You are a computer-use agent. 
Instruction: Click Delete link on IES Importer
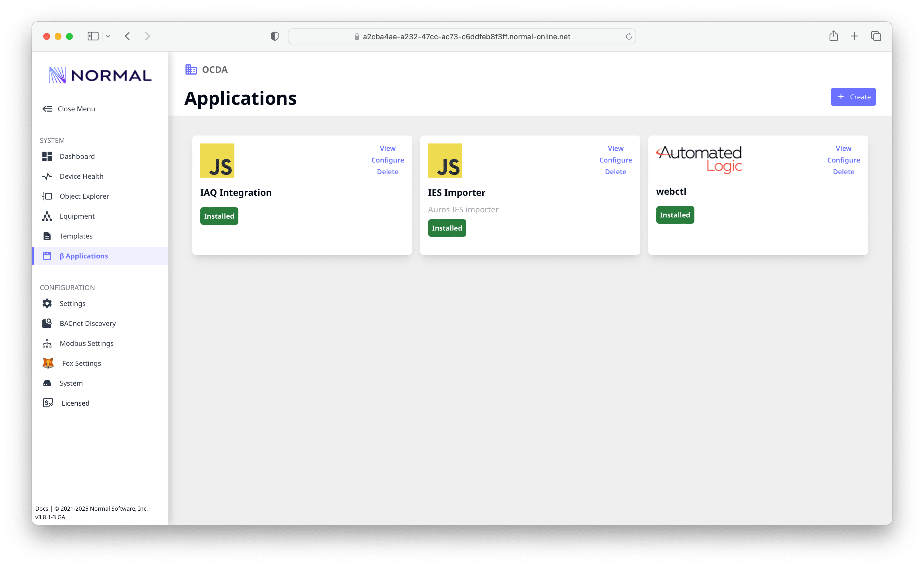click(616, 171)
